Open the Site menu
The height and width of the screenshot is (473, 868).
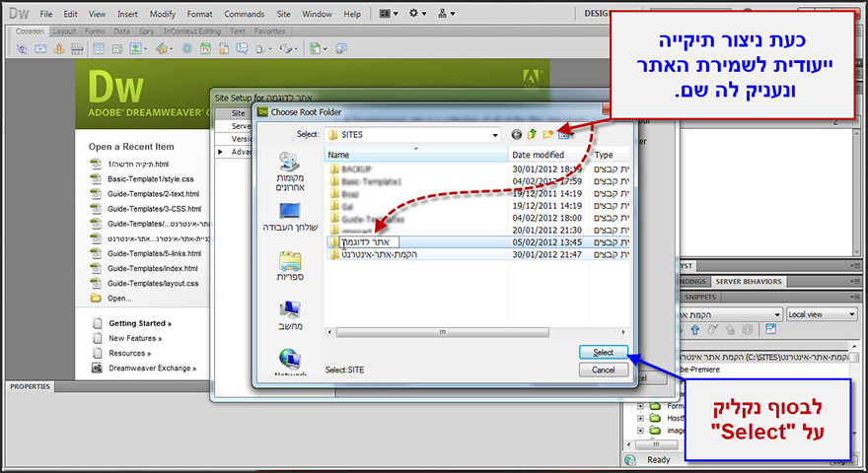283,14
